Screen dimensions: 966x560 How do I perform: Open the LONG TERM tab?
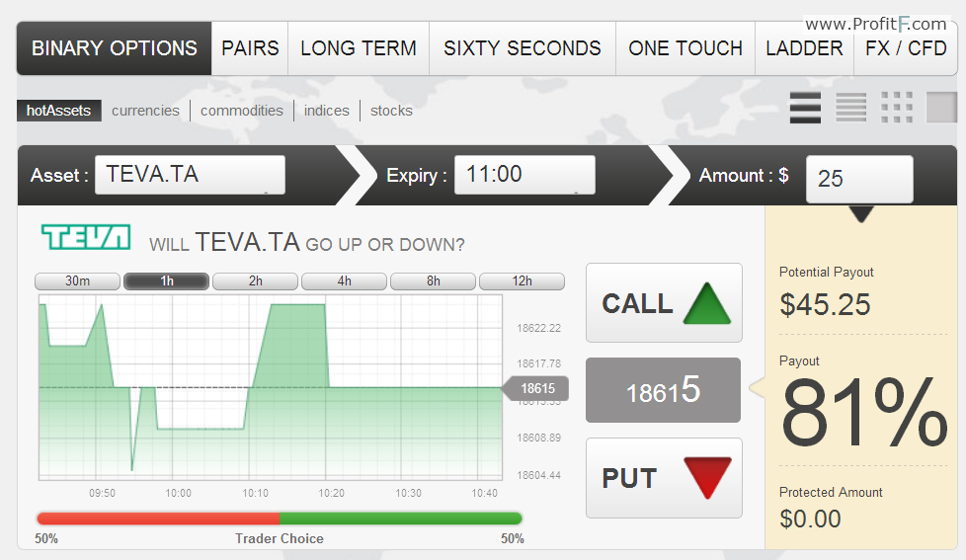pos(359,48)
